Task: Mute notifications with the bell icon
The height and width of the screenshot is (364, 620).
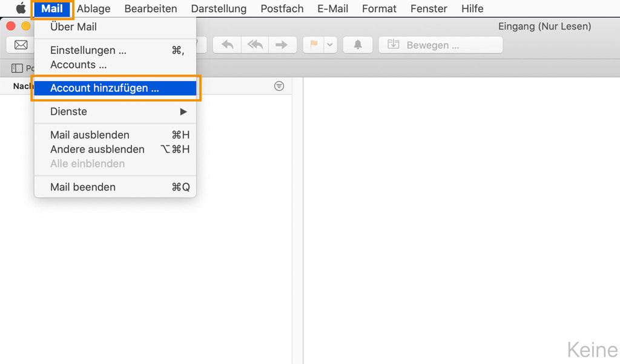Action: (x=358, y=45)
